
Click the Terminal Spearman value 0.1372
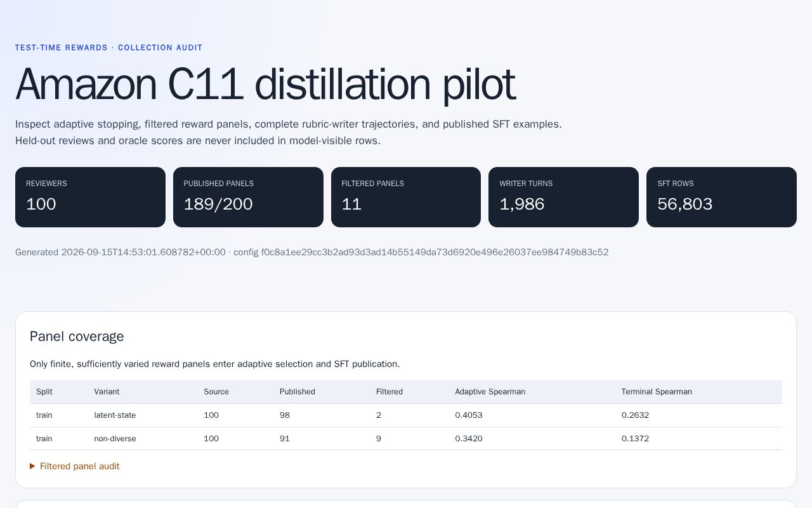click(635, 439)
